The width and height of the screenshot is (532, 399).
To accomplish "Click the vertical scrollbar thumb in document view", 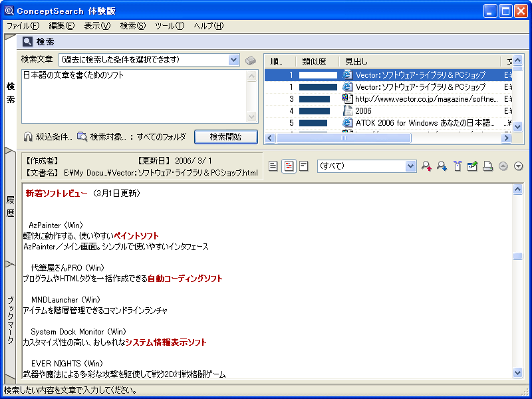I will pyautogui.click(x=518, y=256).
